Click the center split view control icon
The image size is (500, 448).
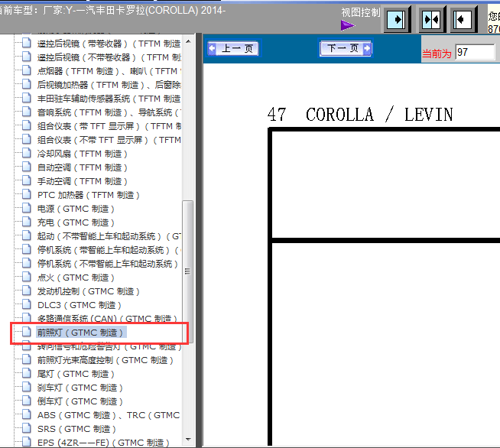[x=431, y=19]
